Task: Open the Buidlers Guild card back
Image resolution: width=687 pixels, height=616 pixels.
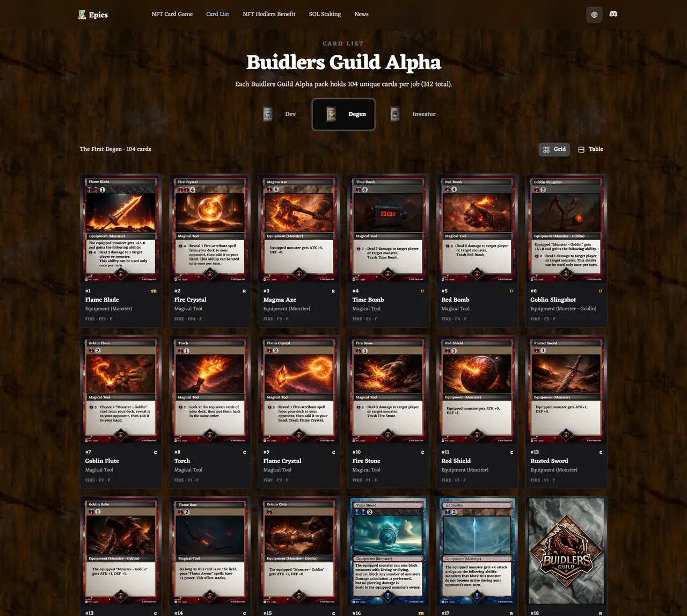Action: coord(566,550)
